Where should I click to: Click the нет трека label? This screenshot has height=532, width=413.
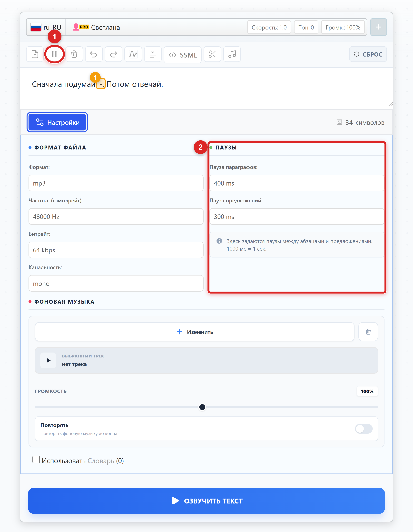74,364
